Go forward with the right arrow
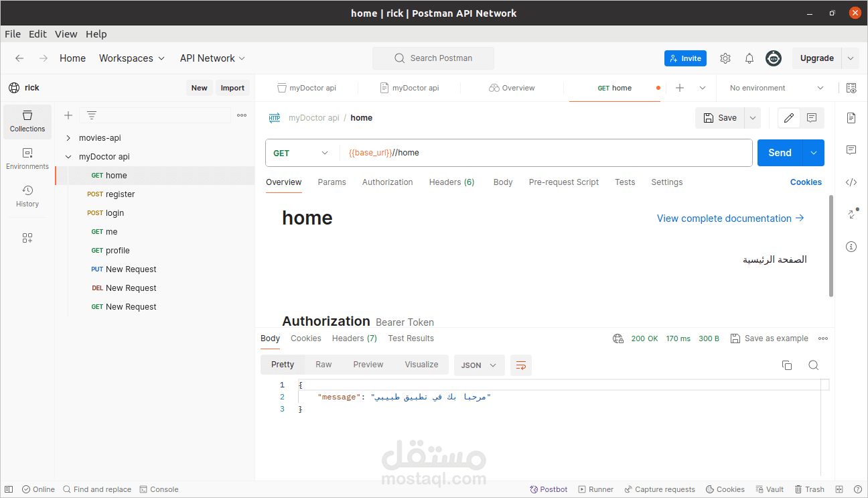 point(44,58)
